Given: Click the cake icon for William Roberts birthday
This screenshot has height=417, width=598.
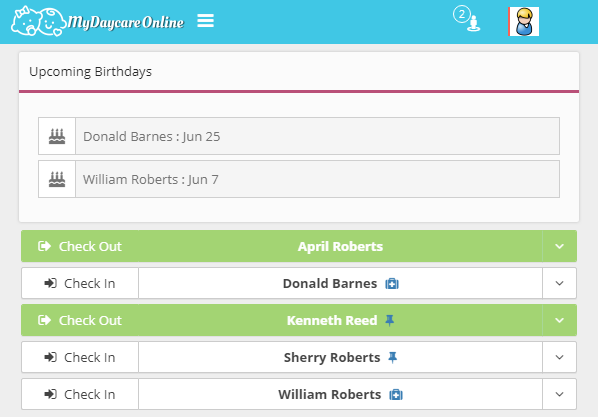Looking at the screenshot, I should 57,179.
